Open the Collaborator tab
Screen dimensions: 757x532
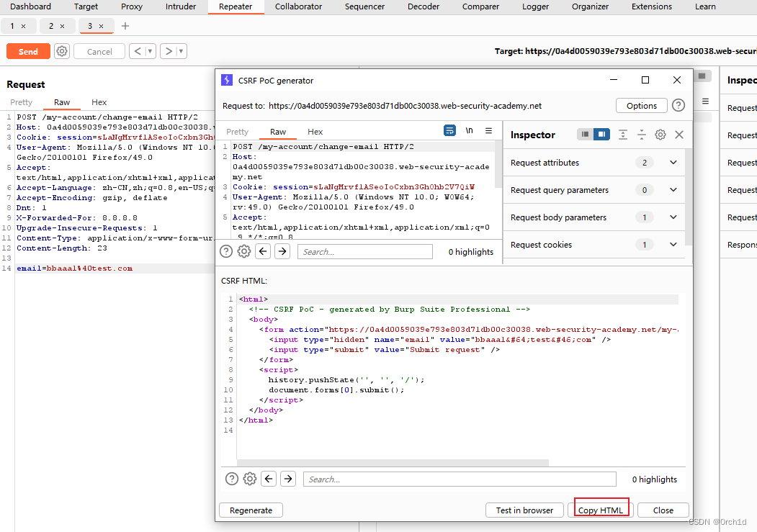coord(298,6)
